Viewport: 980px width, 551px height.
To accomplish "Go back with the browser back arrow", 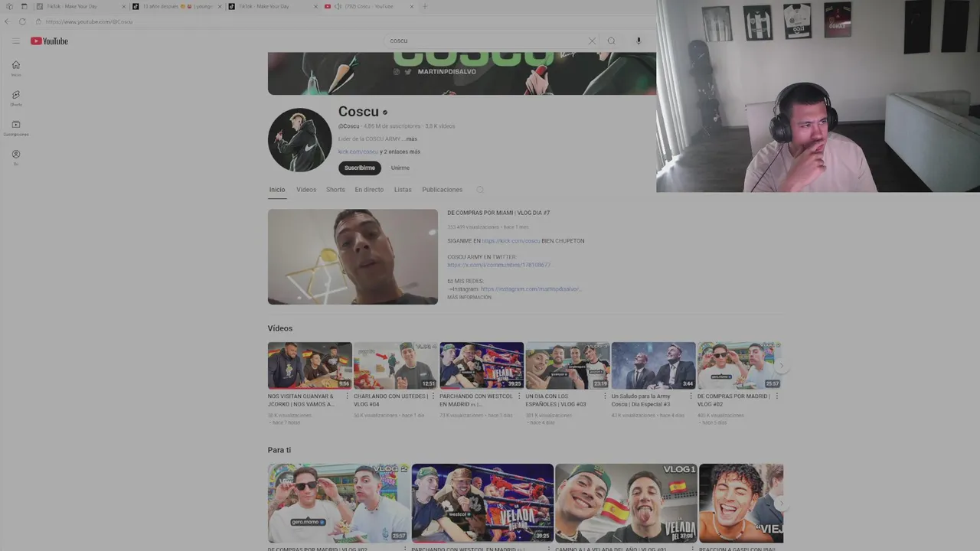I will tap(8, 21).
